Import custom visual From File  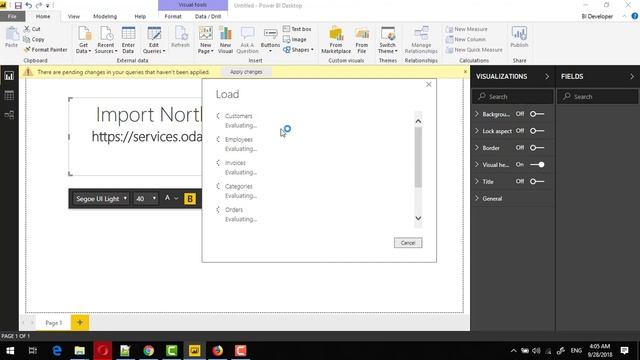(x=362, y=40)
